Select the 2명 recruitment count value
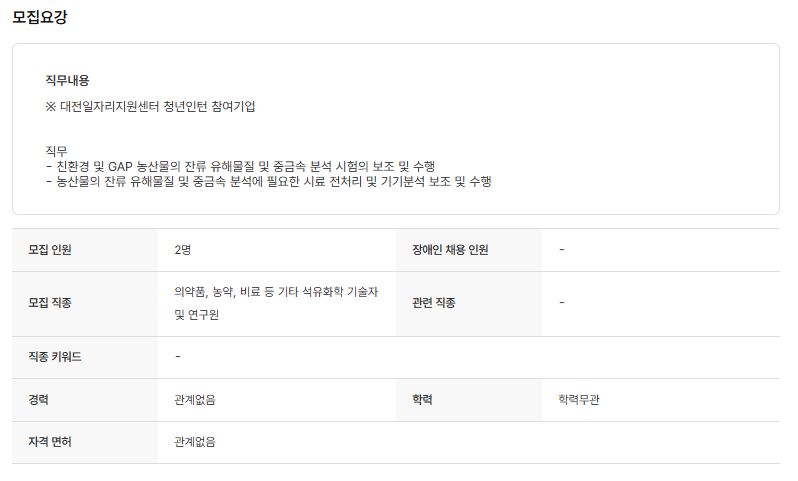 pyautogui.click(x=182, y=250)
